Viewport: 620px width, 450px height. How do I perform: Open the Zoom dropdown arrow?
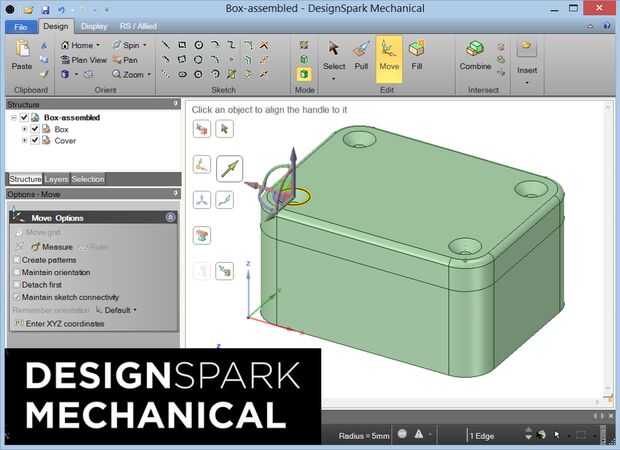(x=149, y=74)
